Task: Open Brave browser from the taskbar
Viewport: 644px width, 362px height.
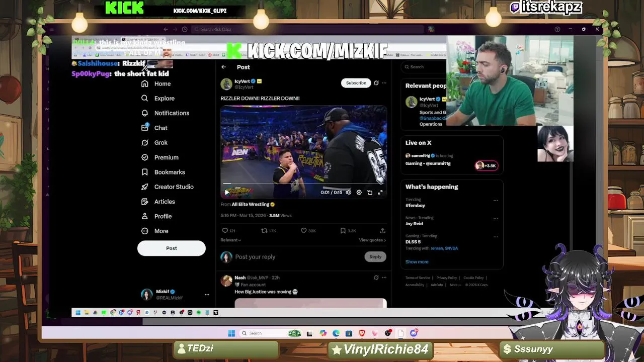Action: pos(362,333)
